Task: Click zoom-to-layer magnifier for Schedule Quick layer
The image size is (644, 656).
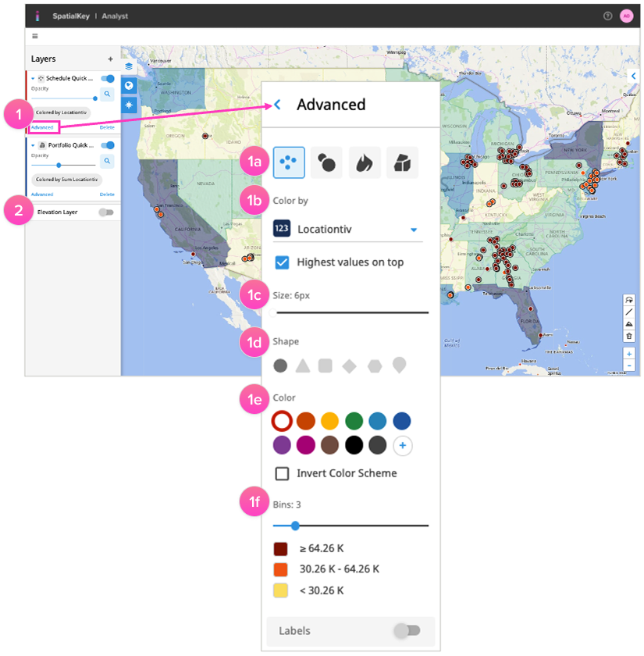Action: [108, 94]
